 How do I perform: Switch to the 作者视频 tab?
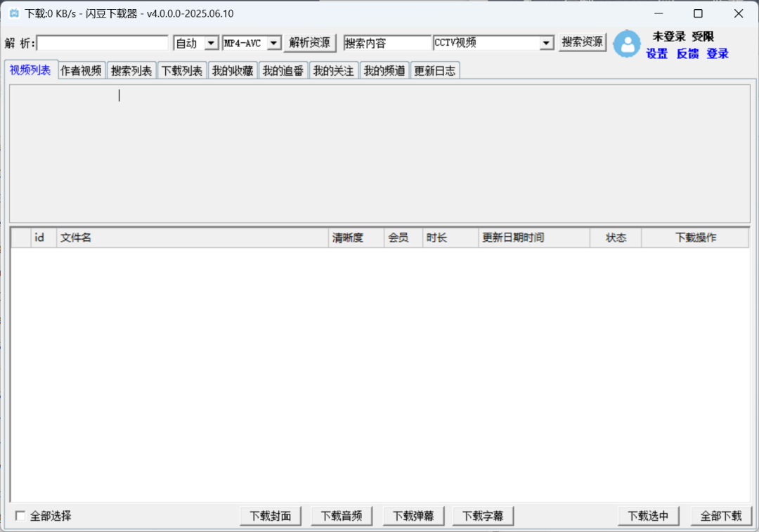coord(81,70)
